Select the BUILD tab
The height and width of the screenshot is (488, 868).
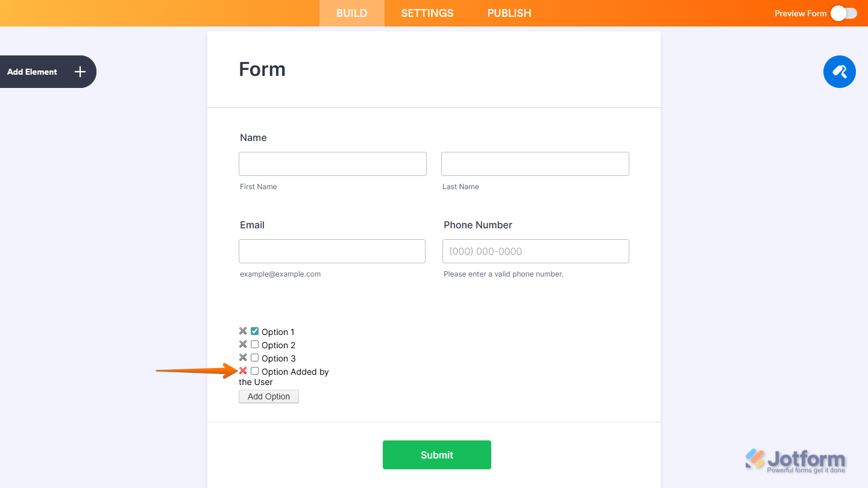click(351, 13)
